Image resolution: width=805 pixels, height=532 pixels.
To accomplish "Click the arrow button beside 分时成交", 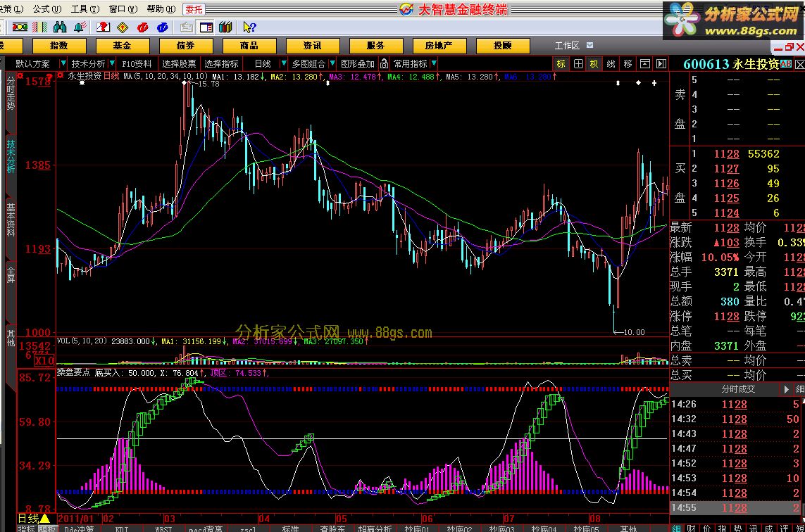I will 786,389.
